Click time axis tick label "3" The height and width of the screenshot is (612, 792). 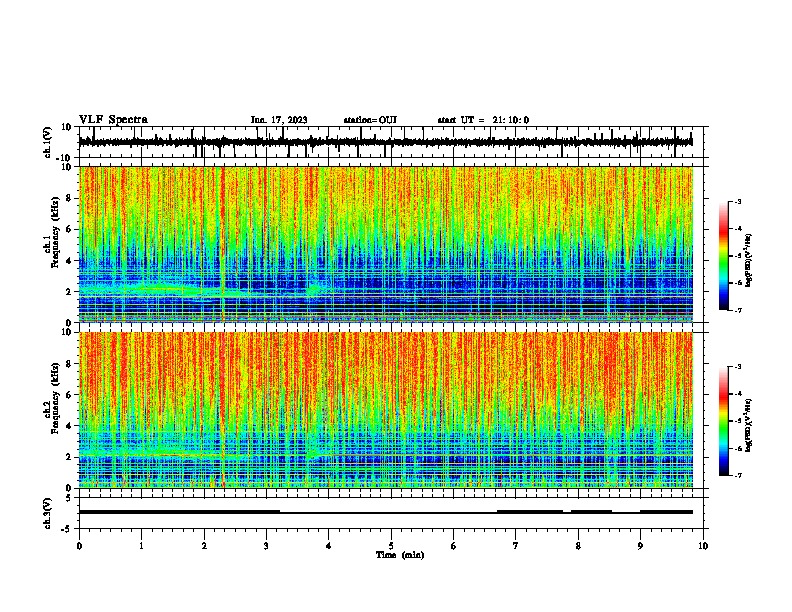pyautogui.click(x=266, y=546)
